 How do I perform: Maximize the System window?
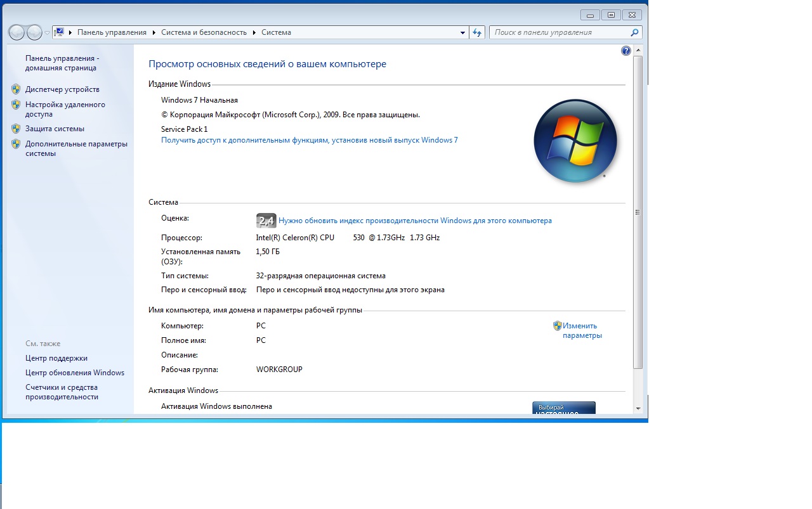[611, 15]
